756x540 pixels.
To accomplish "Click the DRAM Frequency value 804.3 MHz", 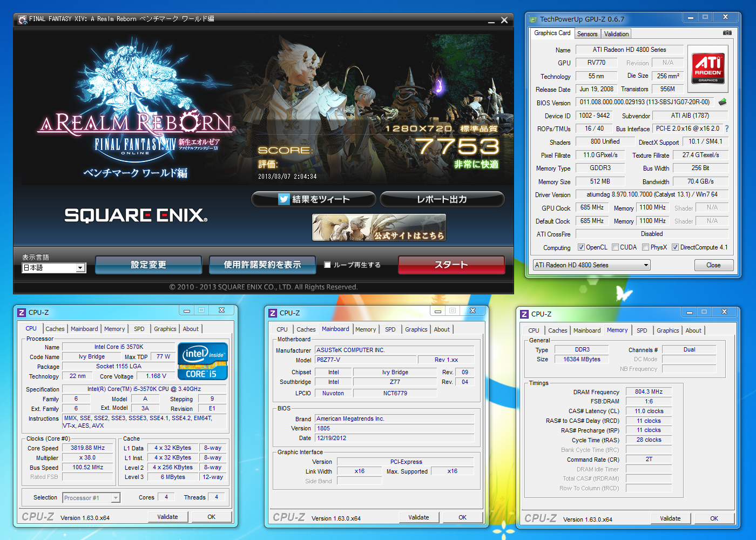I will [x=649, y=391].
